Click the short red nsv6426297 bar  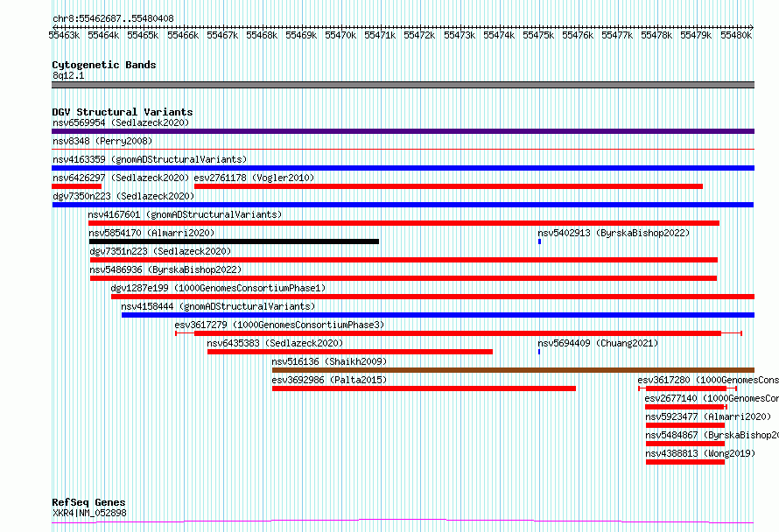click(76, 186)
